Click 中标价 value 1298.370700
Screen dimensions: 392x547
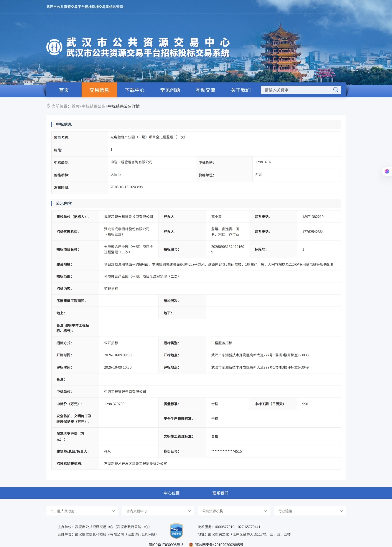coord(114,404)
